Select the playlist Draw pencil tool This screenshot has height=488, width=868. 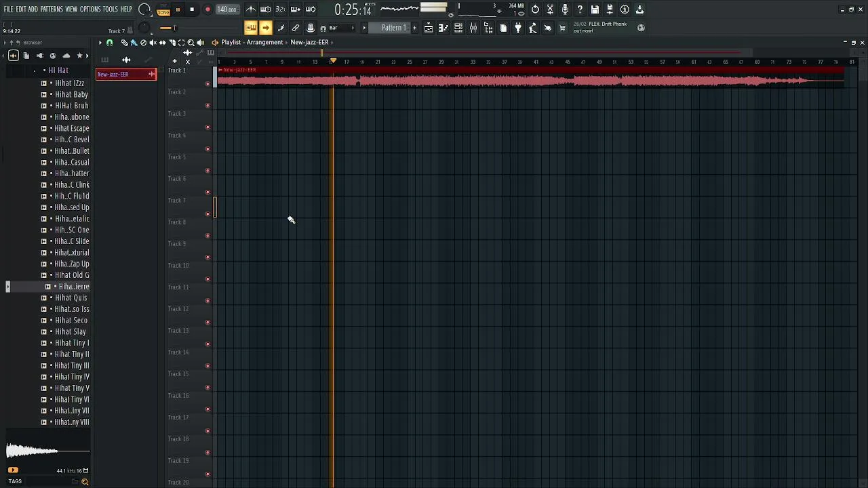124,43
